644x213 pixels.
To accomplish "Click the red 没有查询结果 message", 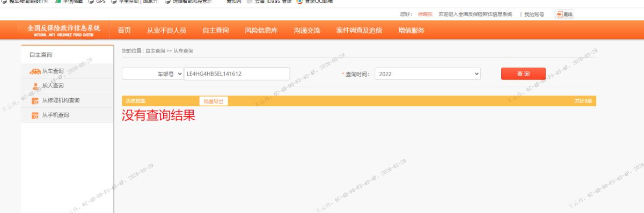I will click(x=158, y=115).
